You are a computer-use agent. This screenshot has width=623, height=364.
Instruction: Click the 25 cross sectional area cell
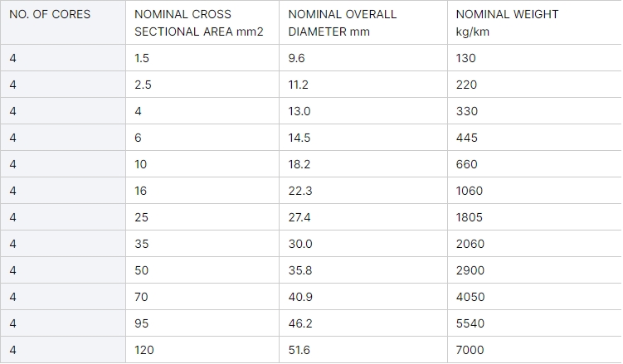(x=202, y=217)
